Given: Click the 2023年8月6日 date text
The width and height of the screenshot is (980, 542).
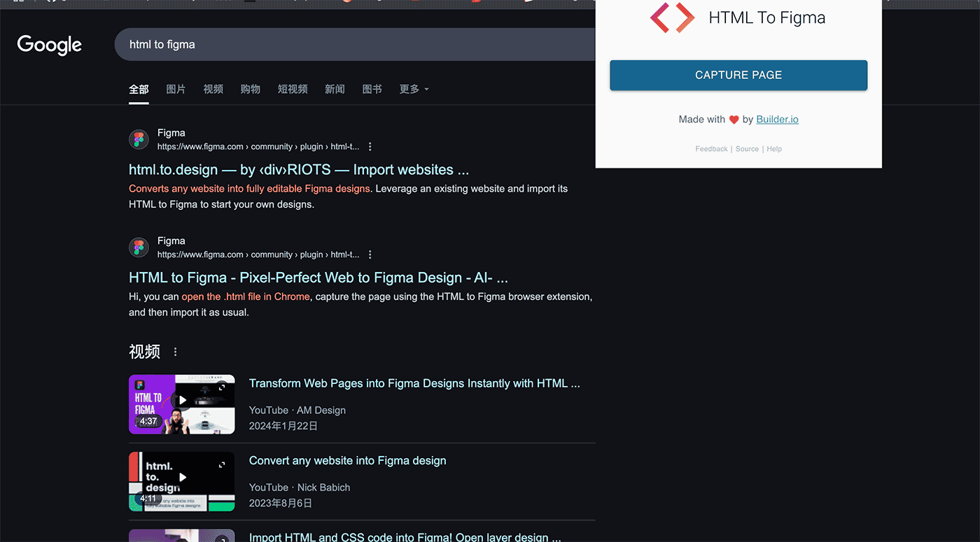Looking at the screenshot, I should (x=281, y=503).
